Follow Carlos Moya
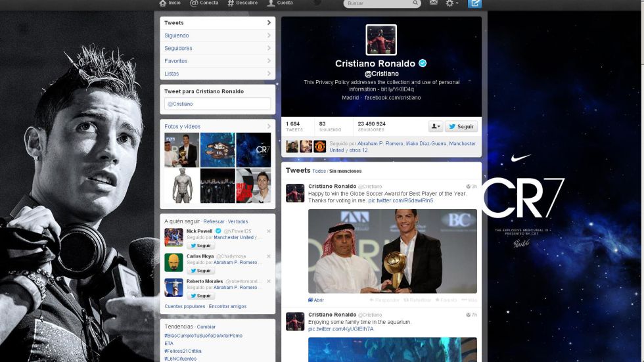The height and width of the screenshot is (362, 644). [201, 271]
